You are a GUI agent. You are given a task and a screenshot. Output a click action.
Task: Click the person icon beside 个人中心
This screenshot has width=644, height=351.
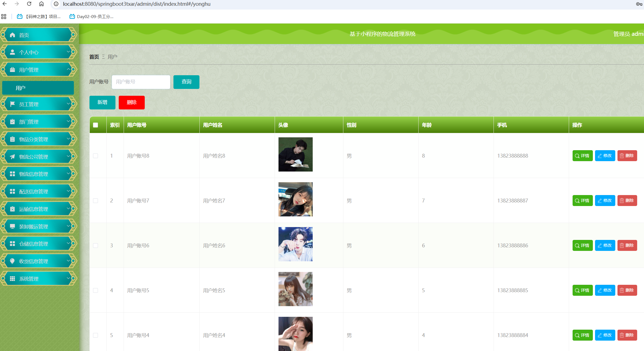pos(12,52)
